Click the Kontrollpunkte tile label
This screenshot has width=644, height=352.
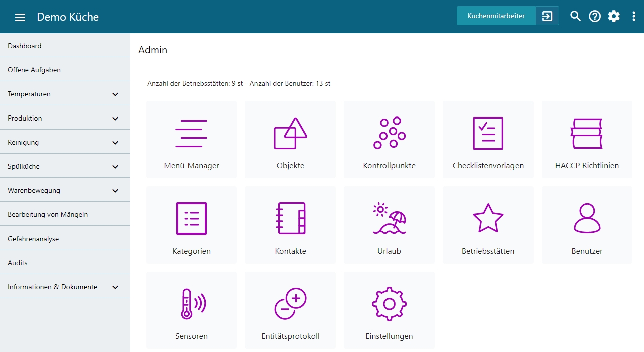point(389,166)
